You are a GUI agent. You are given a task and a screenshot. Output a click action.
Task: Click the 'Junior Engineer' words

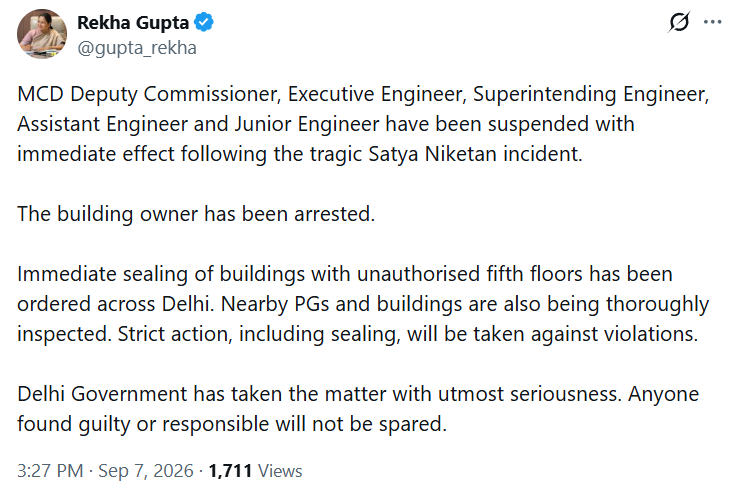tap(307, 124)
